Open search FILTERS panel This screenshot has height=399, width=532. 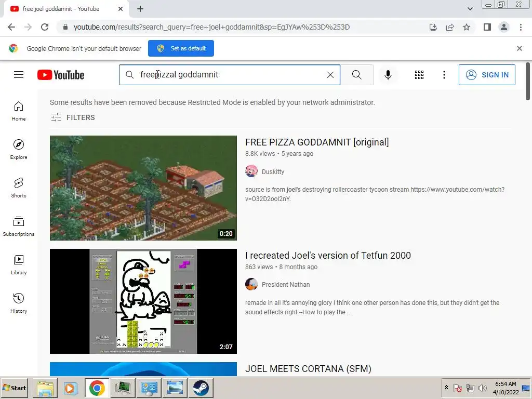coord(73,117)
